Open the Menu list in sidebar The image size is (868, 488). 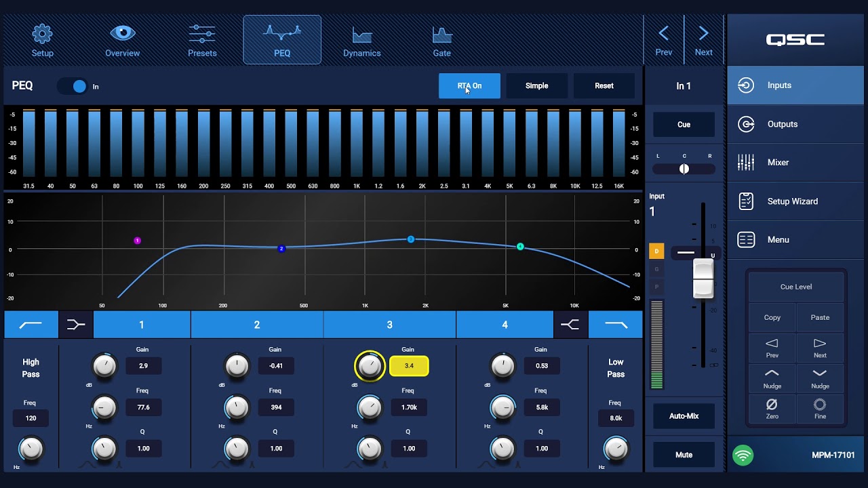795,240
